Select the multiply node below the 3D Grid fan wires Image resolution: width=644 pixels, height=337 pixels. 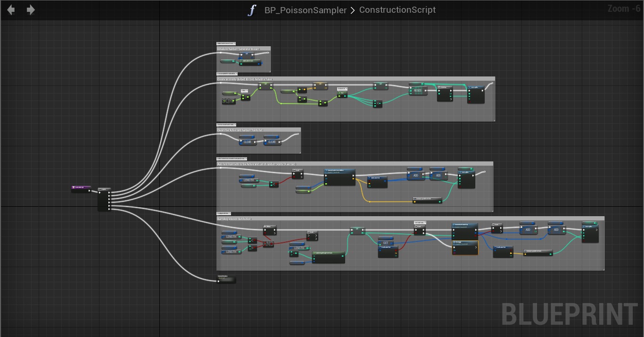[x=377, y=103]
